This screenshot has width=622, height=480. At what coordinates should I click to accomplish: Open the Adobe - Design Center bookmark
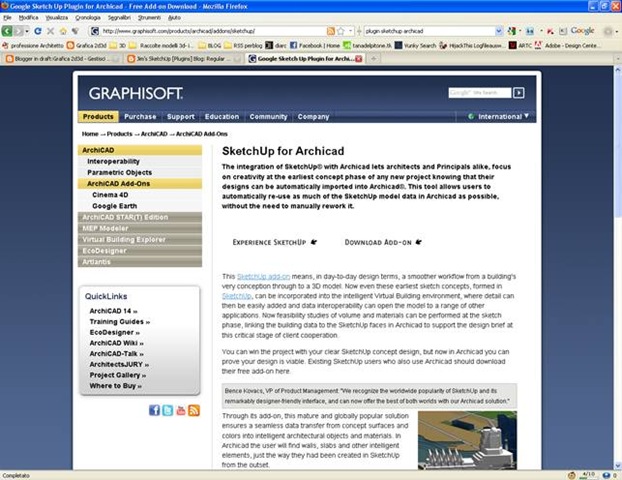click(x=566, y=46)
